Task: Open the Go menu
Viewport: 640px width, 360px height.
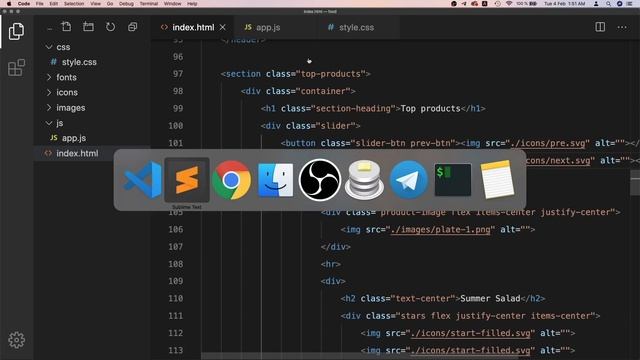Action: click(110, 4)
